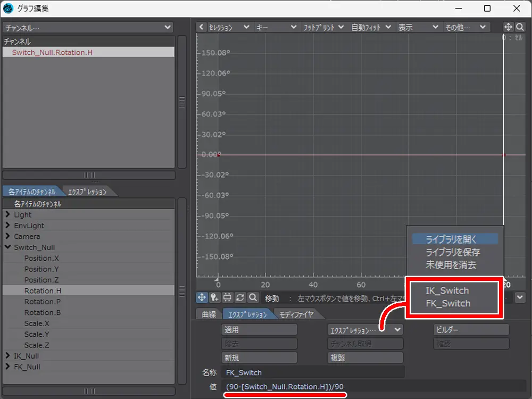This screenshot has height=399, width=532.
Task: Click the pan graph icon at top right
Action: point(508,27)
